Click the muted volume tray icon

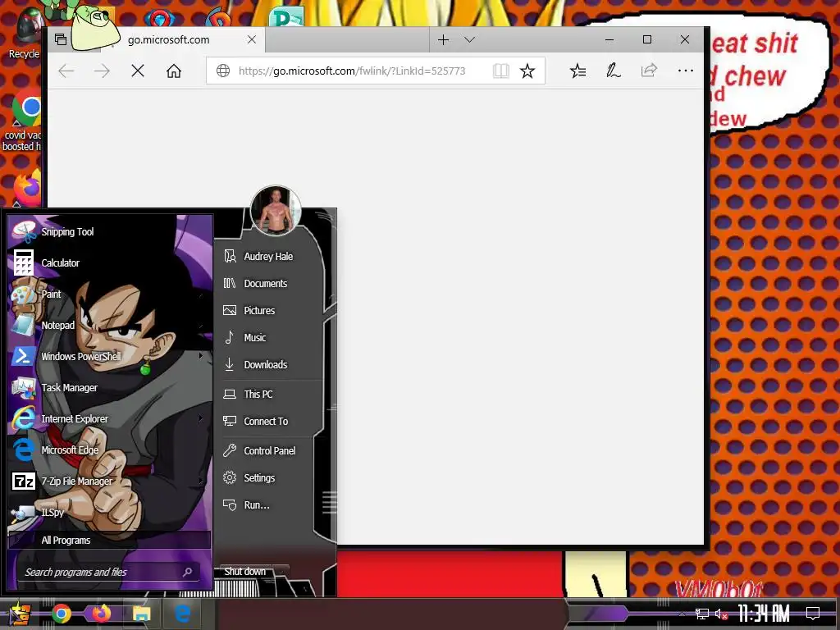point(721,614)
